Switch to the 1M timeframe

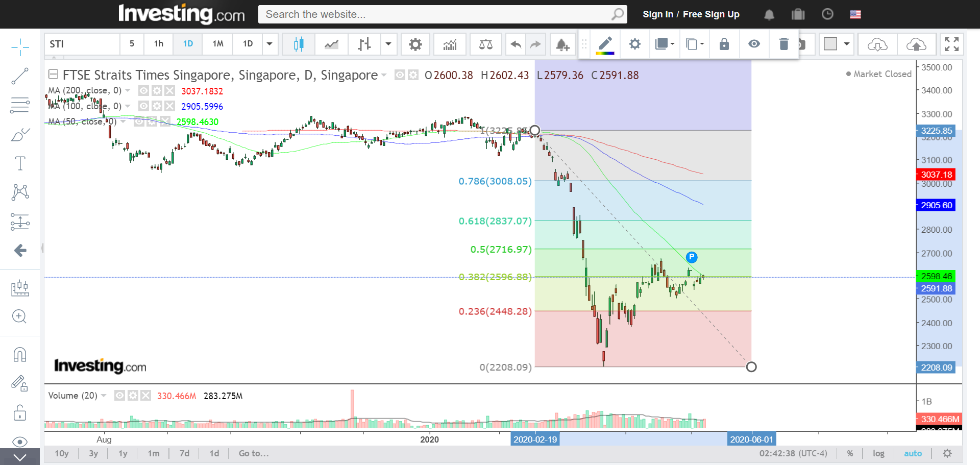(x=218, y=44)
